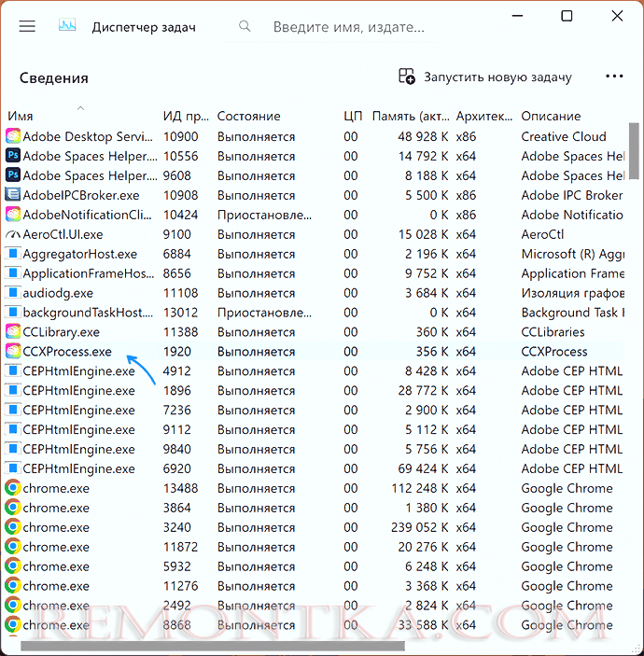644x656 pixels.
Task: Select the CCXProcess.exe process name
Action: [67, 352]
